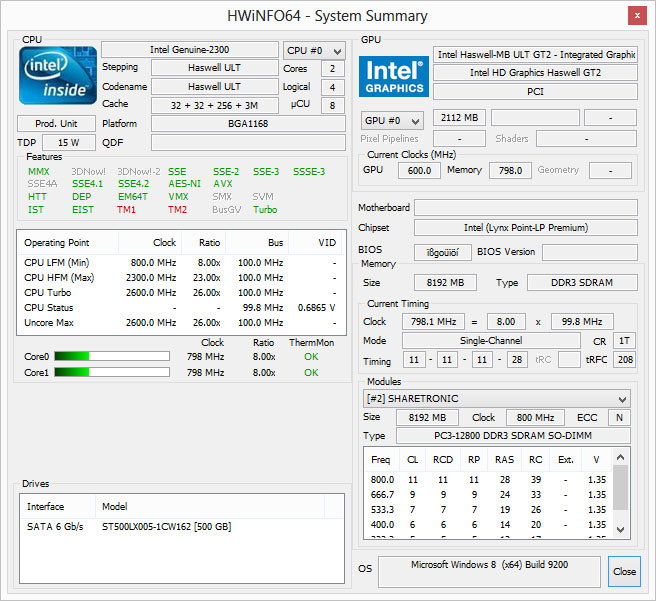Open the GPU #0 selector dropdown
The height and width of the screenshot is (601, 656).
coord(392,121)
